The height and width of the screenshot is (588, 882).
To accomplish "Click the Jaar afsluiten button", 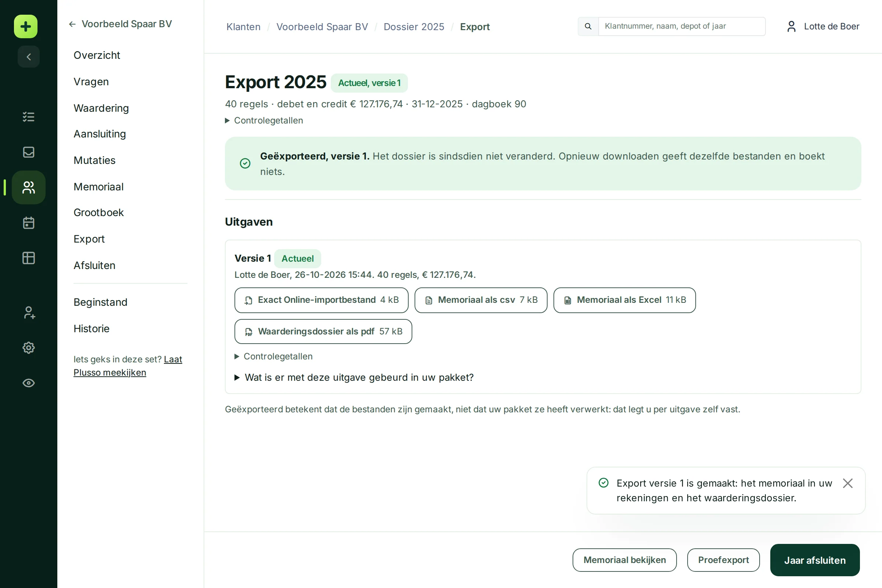I will point(814,560).
